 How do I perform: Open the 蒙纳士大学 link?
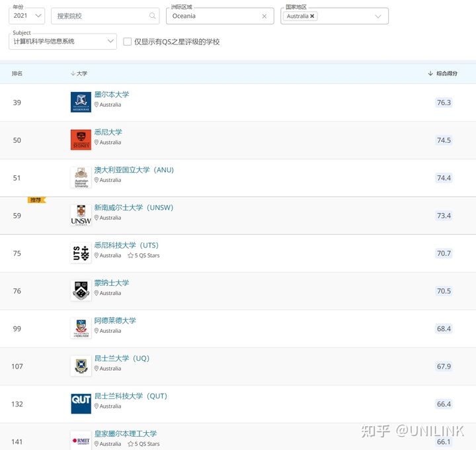[x=112, y=283]
